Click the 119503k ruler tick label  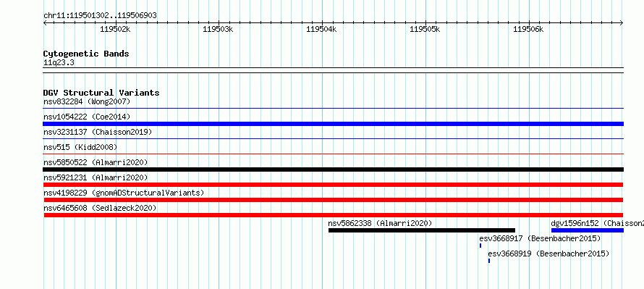[x=218, y=29]
